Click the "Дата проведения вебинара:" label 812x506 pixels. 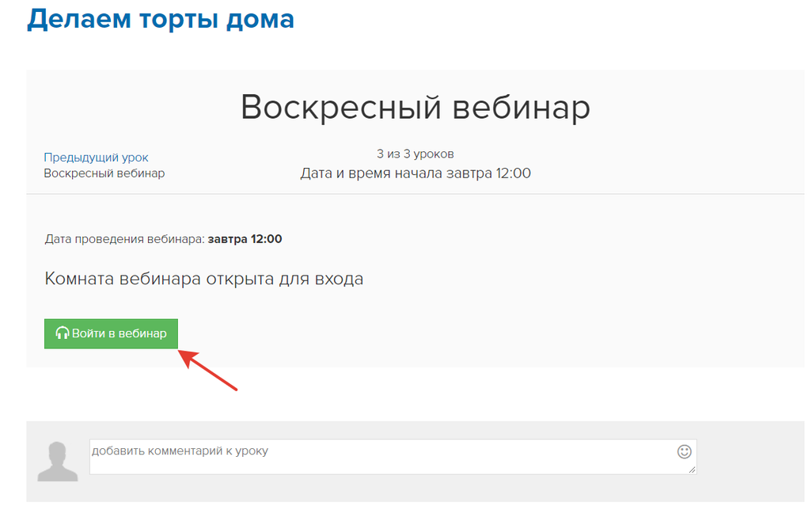[124, 238]
